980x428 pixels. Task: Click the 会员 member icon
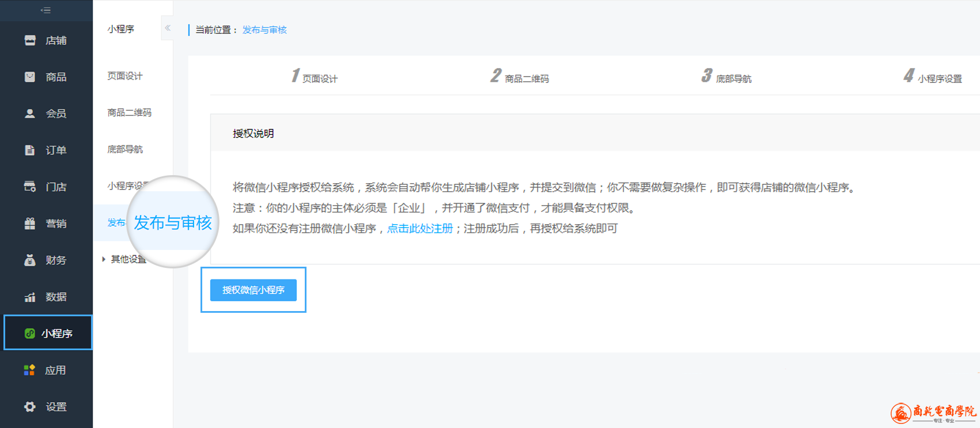(x=30, y=113)
